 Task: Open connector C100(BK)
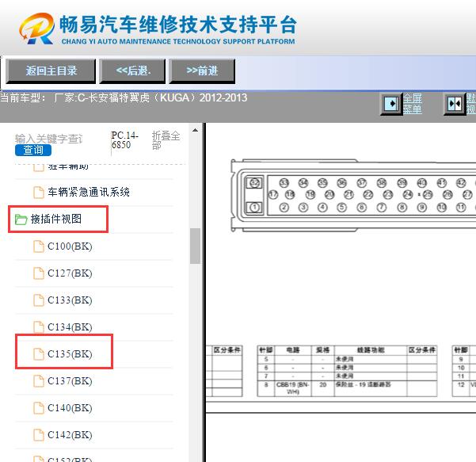pyautogui.click(x=70, y=246)
